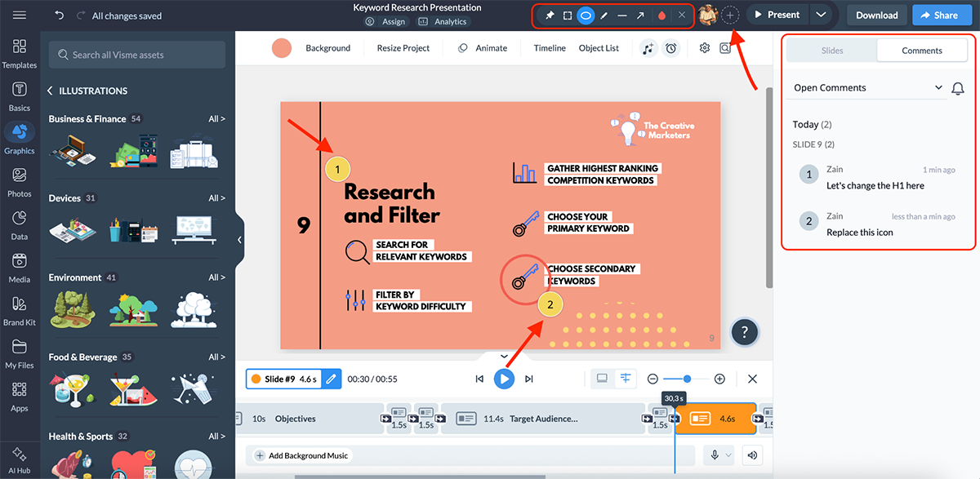Open the Present button dropdown arrow
This screenshot has height=479, width=980.
point(822,14)
